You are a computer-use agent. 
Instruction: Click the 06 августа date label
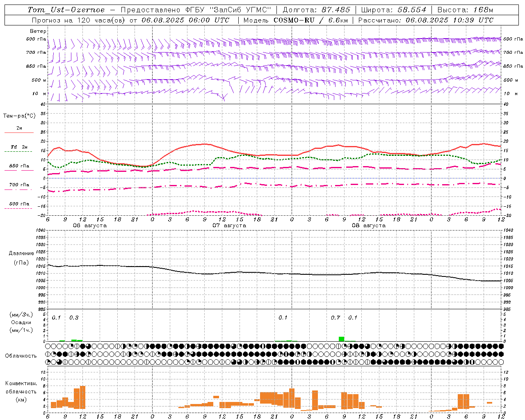click(x=90, y=226)
